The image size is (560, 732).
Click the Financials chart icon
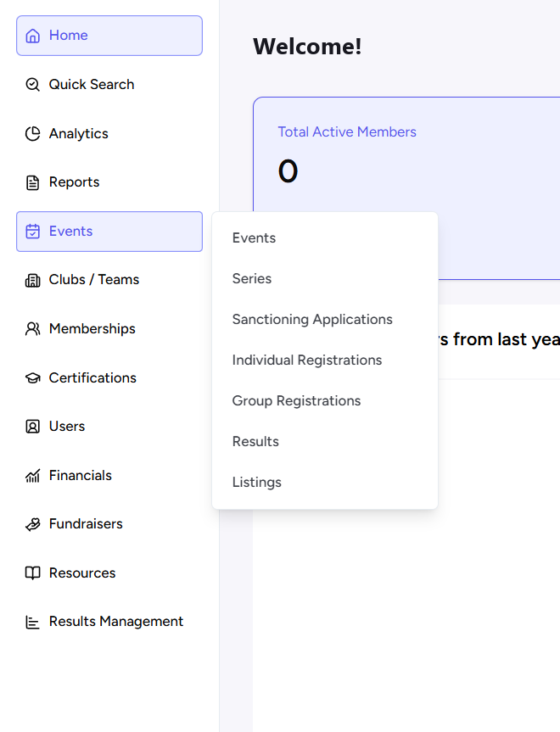[x=33, y=476]
